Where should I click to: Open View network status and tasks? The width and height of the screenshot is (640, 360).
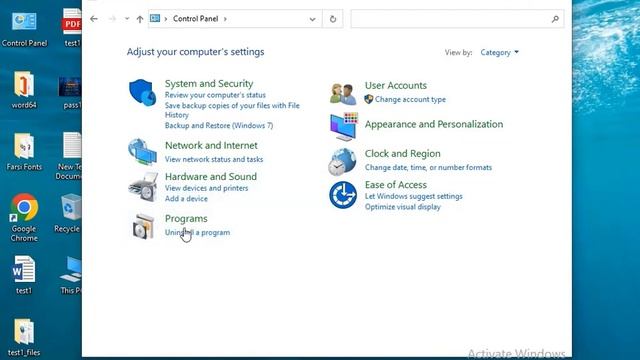click(214, 159)
